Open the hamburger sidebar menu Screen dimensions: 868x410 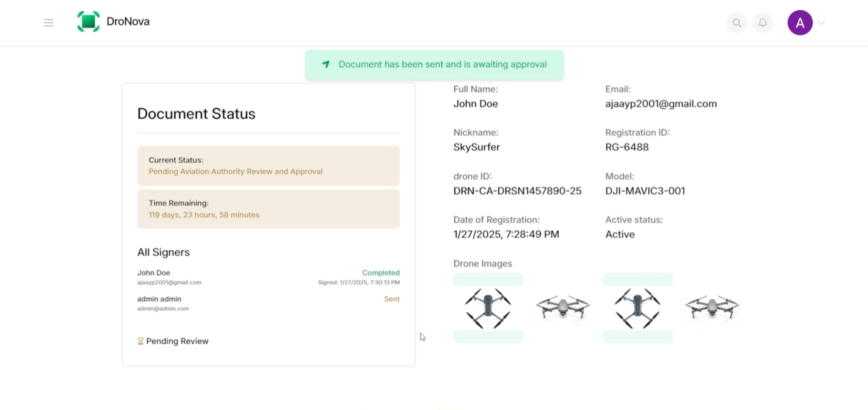[x=49, y=23]
